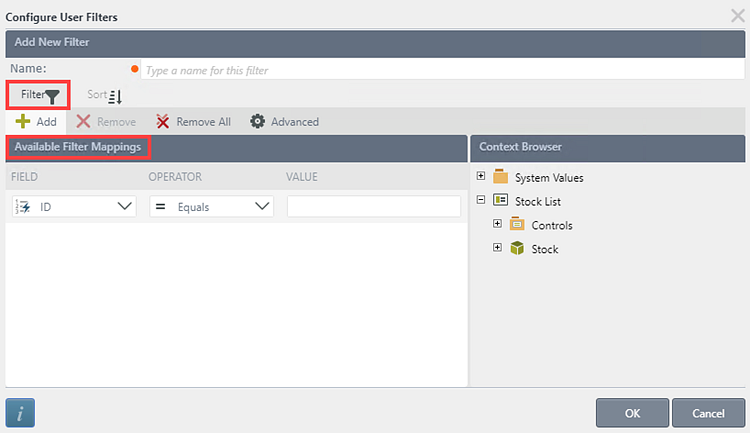Open Advanced settings gear icon
Image resolution: width=750 pixels, height=433 pixels.
tap(258, 121)
